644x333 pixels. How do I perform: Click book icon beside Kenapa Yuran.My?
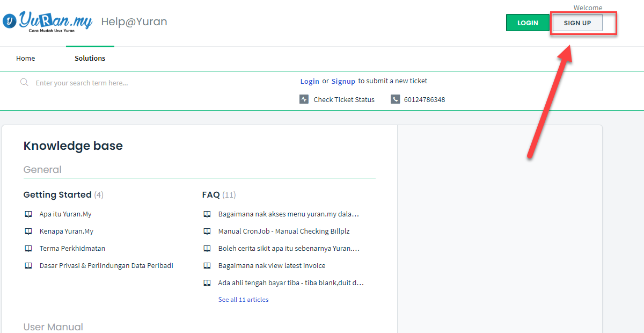tap(28, 231)
